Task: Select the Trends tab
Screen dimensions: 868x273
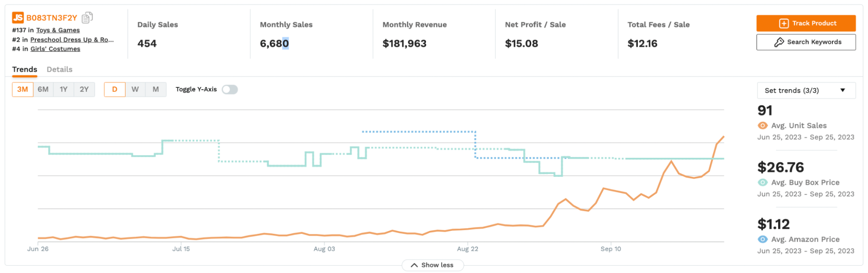Action: pos(24,70)
